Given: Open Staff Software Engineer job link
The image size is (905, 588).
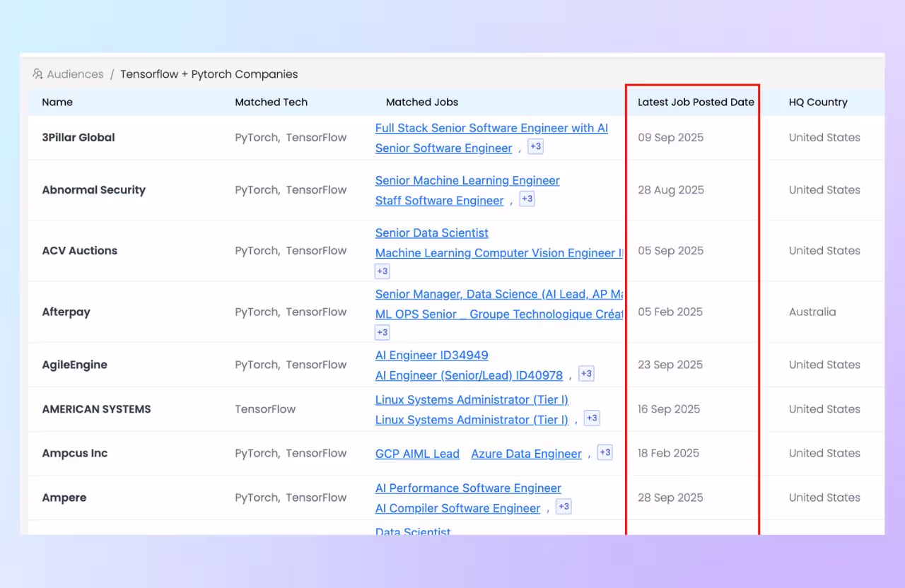Looking at the screenshot, I should 439,200.
